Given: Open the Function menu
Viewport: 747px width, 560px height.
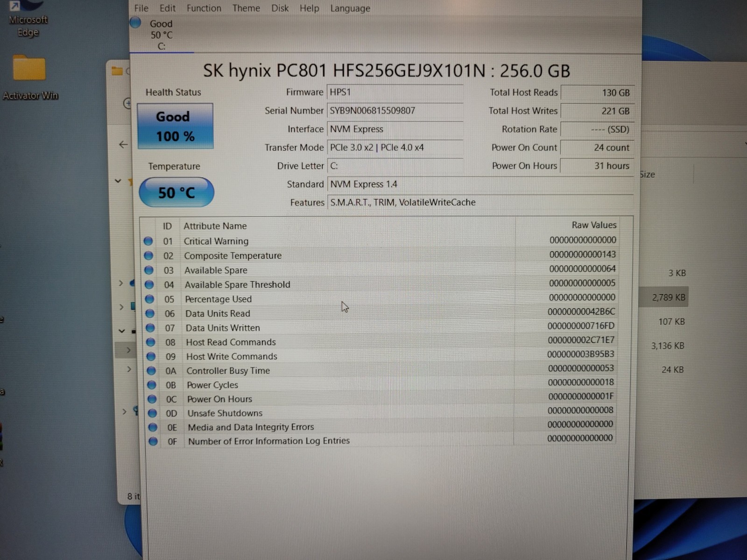Looking at the screenshot, I should click(x=204, y=8).
